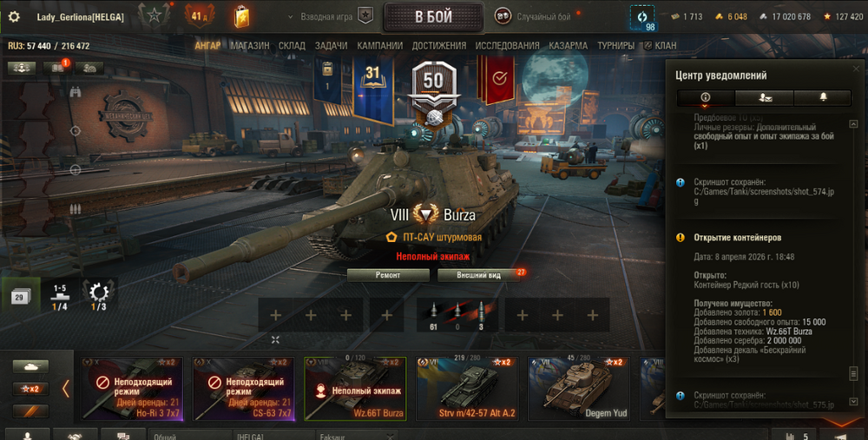The image size is (868, 440).
Task: Open the calendar icon showing 29
Action: (x=19, y=297)
